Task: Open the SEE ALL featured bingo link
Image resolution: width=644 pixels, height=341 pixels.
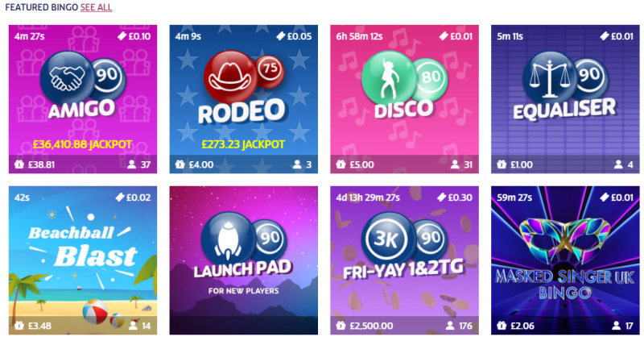Action: coord(96,7)
